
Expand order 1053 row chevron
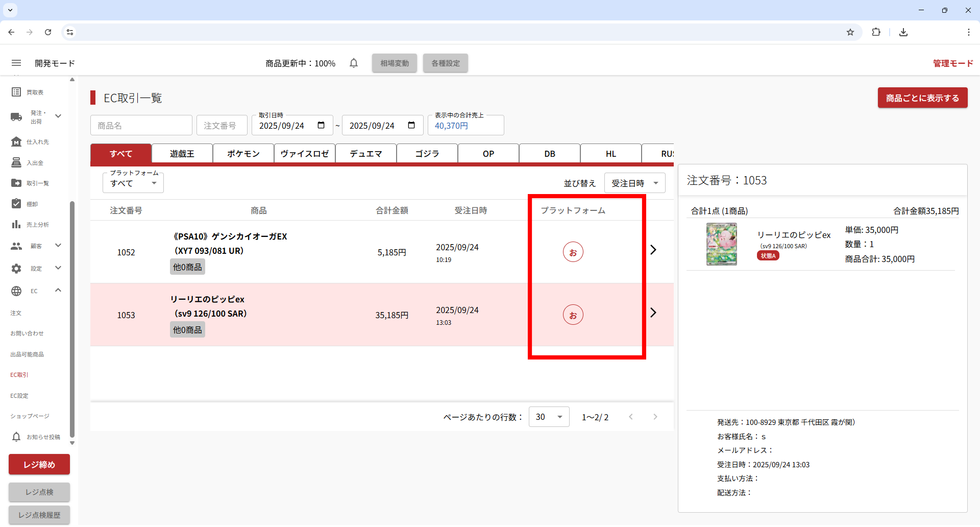click(x=653, y=313)
